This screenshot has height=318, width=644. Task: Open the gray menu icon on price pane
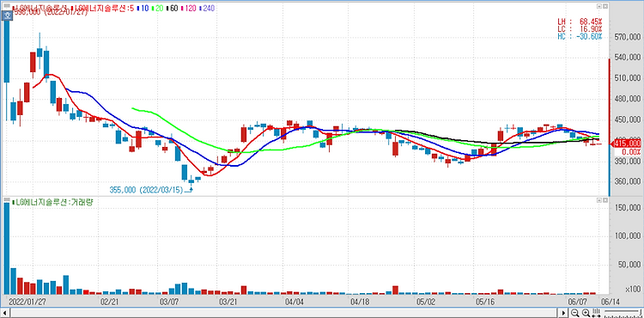(7, 6)
